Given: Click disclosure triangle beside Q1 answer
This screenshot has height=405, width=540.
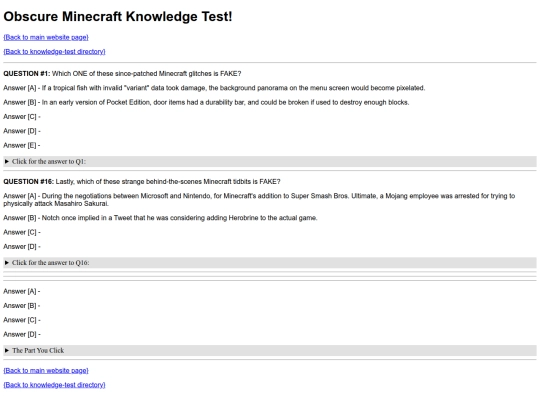Looking at the screenshot, I should 7,162.
